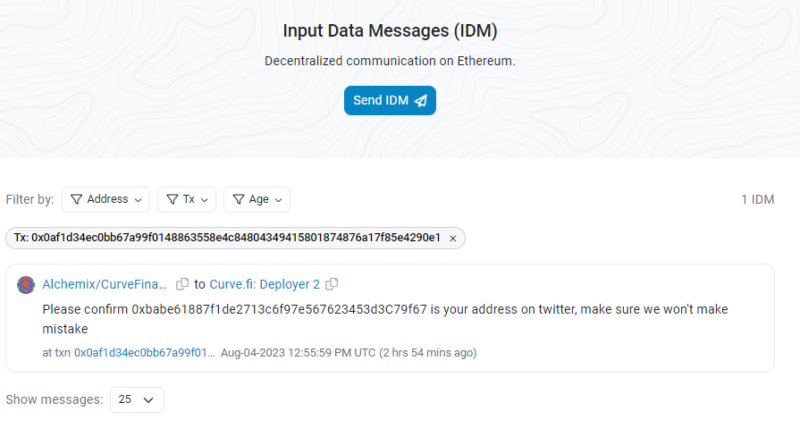Click the funnel icon beside Address
The height and width of the screenshot is (445, 800).
coord(76,200)
